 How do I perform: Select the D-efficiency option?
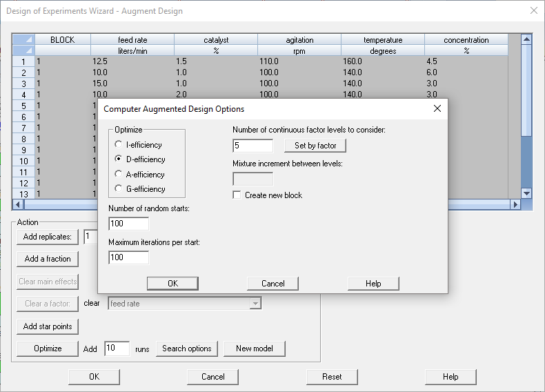[119, 159]
